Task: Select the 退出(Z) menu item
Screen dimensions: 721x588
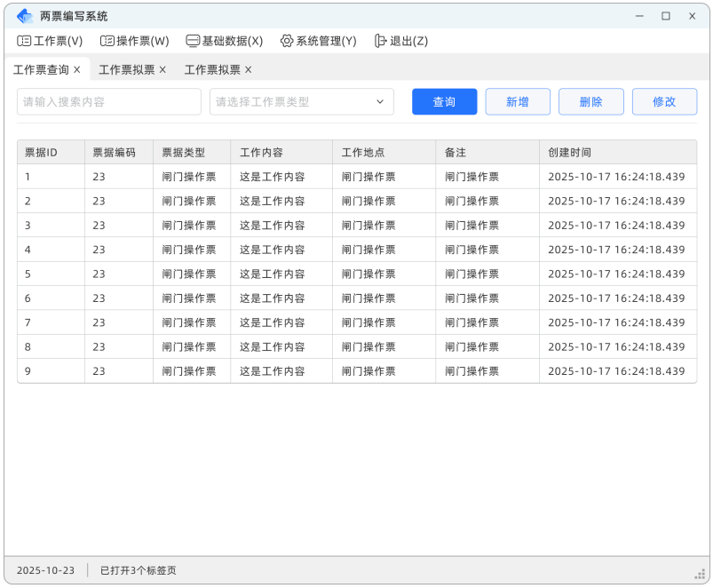Action: coord(401,41)
